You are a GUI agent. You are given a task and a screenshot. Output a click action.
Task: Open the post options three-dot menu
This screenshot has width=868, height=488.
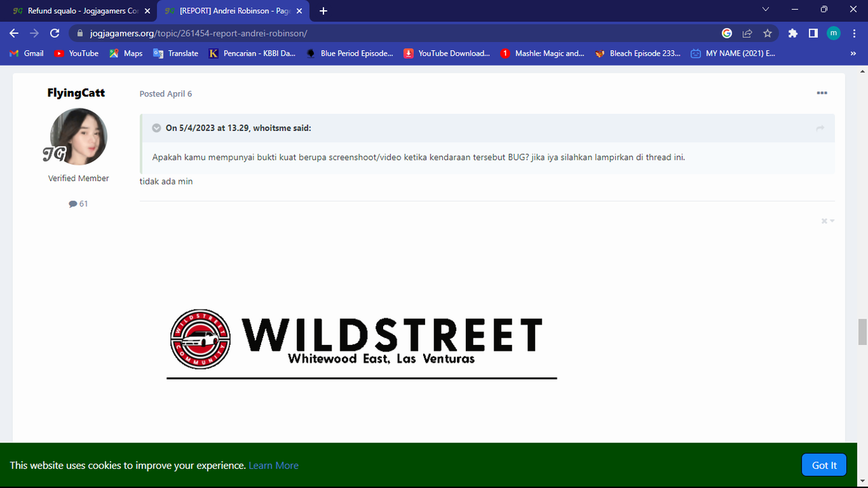coord(822,93)
